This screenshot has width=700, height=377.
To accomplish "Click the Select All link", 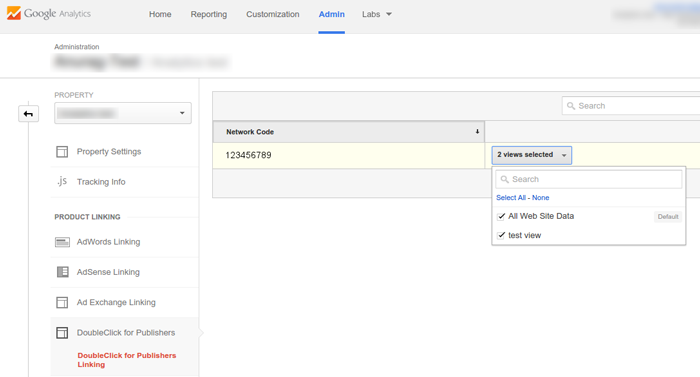I will click(511, 198).
